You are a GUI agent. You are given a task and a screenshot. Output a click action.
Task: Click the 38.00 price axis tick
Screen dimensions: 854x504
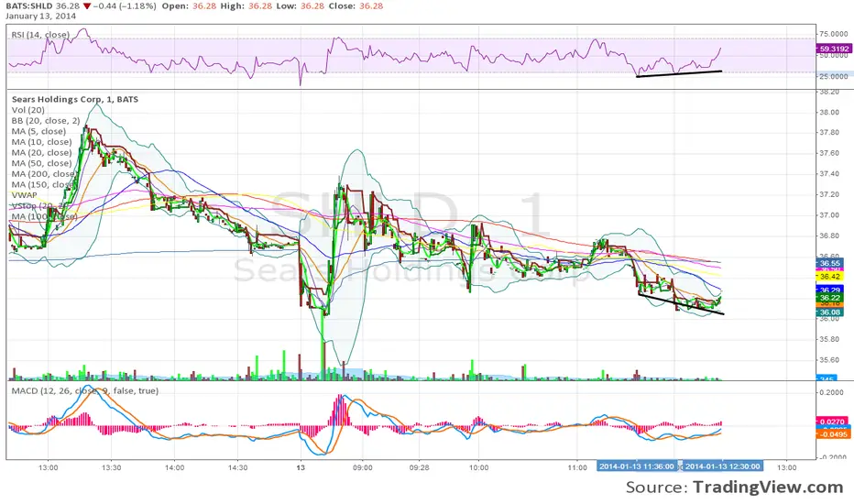click(x=829, y=112)
